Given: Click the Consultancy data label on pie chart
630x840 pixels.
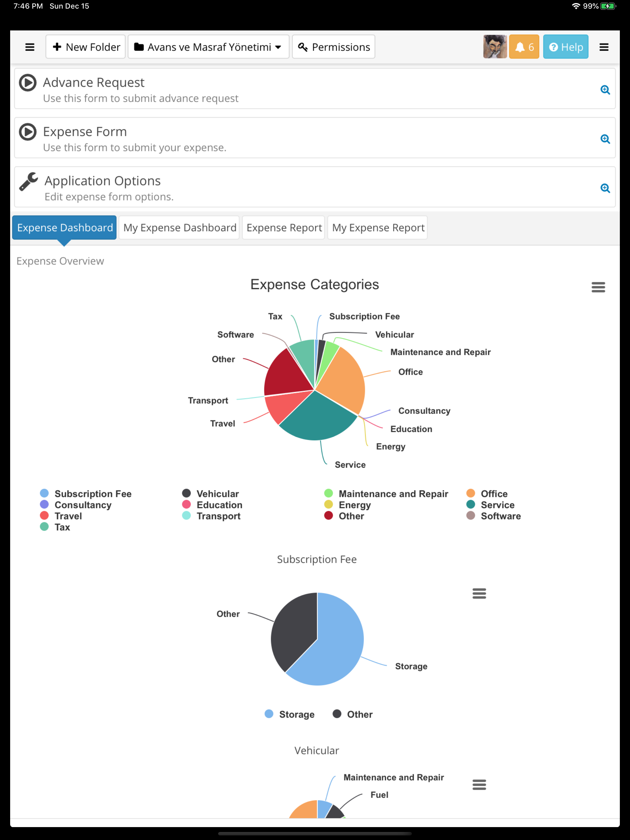Looking at the screenshot, I should click(424, 411).
